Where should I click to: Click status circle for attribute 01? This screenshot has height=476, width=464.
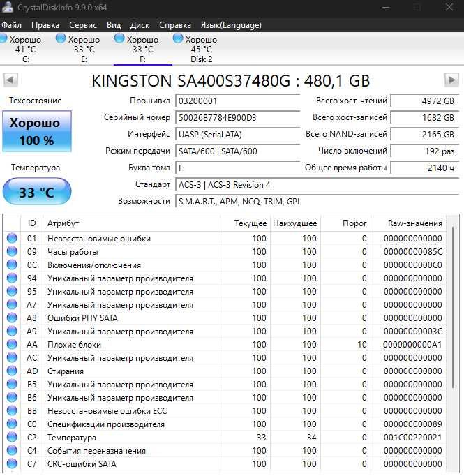pos(12,238)
